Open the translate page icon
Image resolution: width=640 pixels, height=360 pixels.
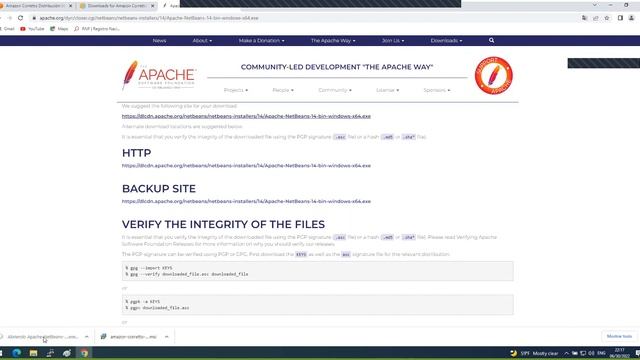tap(584, 18)
